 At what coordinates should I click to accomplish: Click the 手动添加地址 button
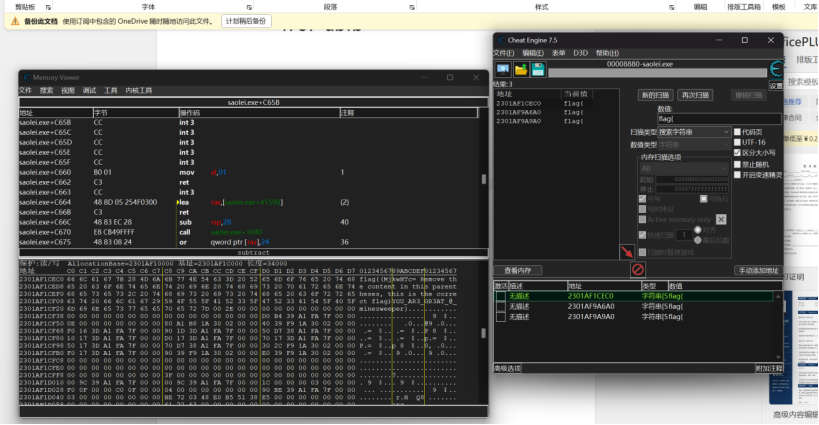758,270
